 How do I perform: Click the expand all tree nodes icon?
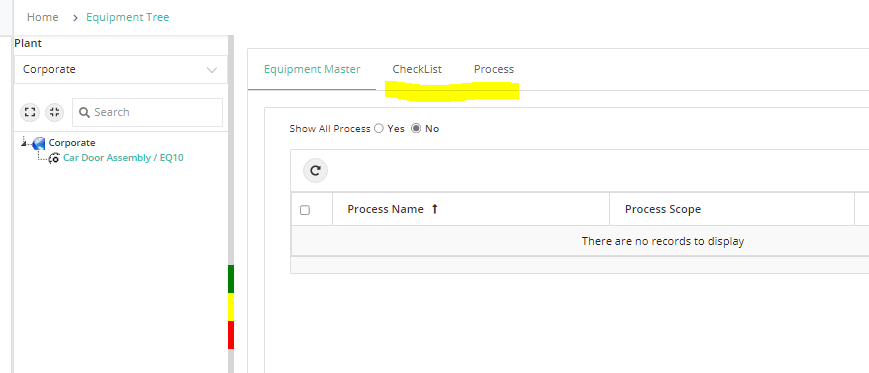[x=30, y=112]
